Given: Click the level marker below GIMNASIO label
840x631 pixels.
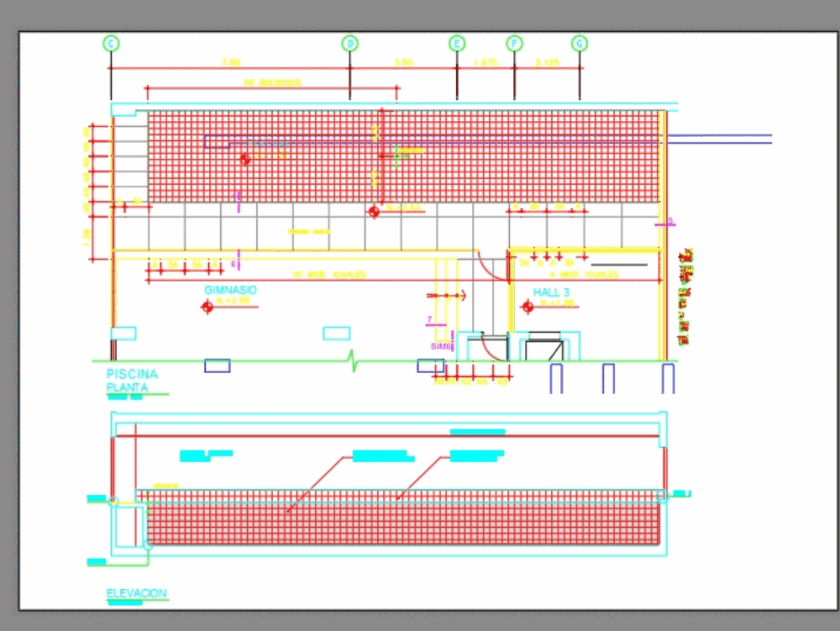Looking at the screenshot, I should (207, 307).
